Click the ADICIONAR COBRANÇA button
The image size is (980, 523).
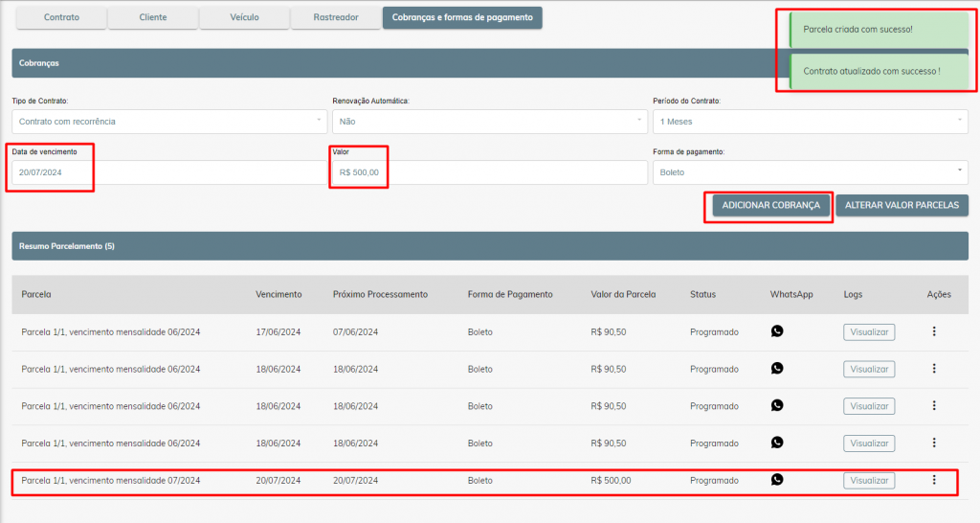pyautogui.click(x=770, y=205)
